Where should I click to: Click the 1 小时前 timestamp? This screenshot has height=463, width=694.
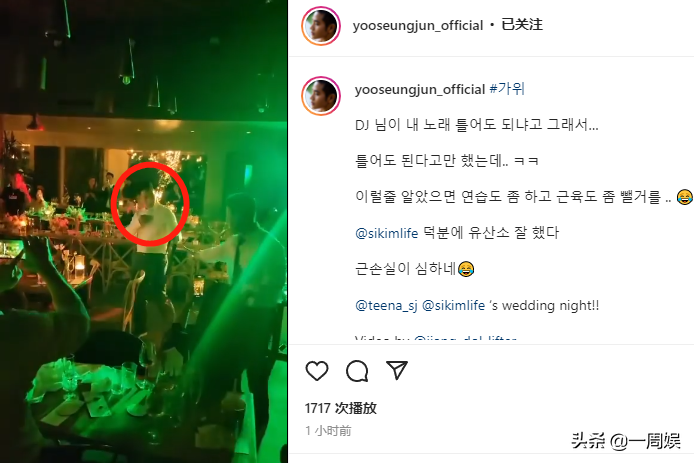(x=328, y=431)
